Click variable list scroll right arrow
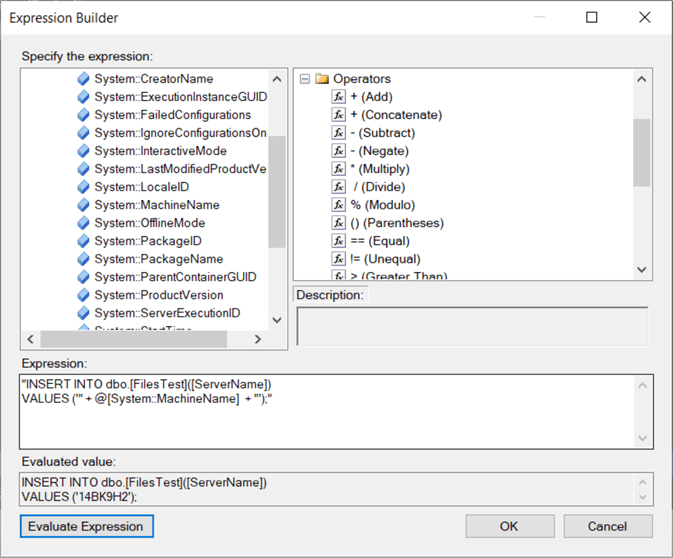 (x=258, y=339)
